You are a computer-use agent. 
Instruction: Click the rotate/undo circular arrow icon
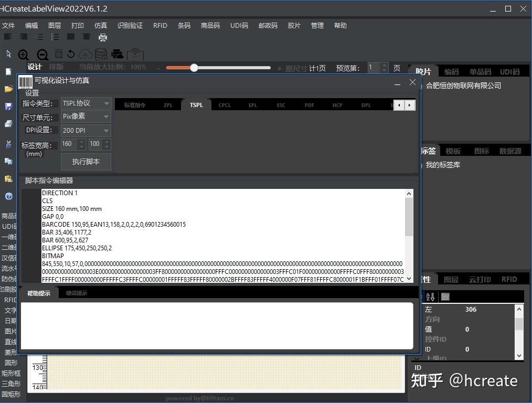pyautogui.click(x=71, y=54)
